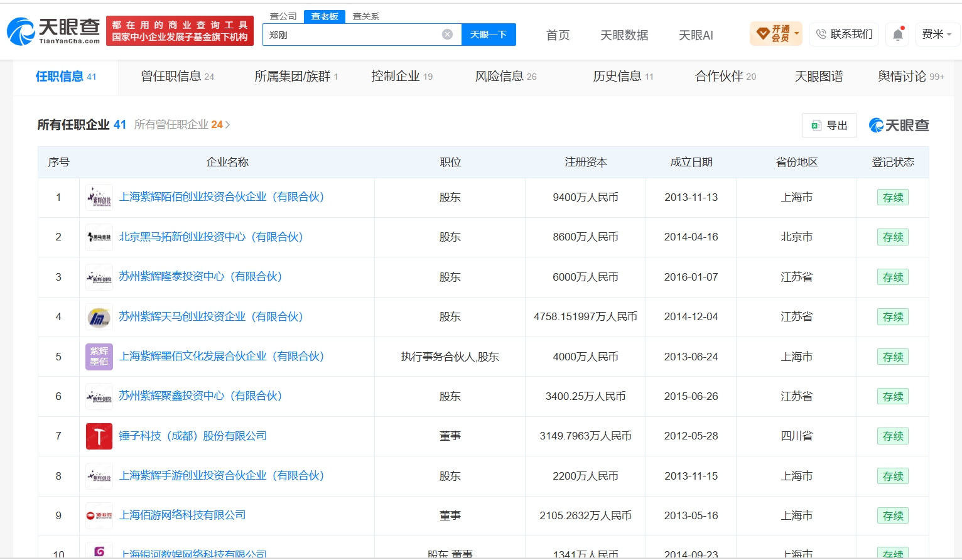Click the 4758.151997万人民币 capital cell
The image size is (962, 560).
(586, 317)
